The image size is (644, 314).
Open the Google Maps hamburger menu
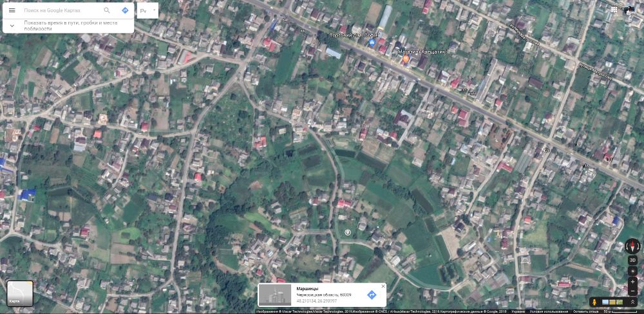pyautogui.click(x=12, y=10)
